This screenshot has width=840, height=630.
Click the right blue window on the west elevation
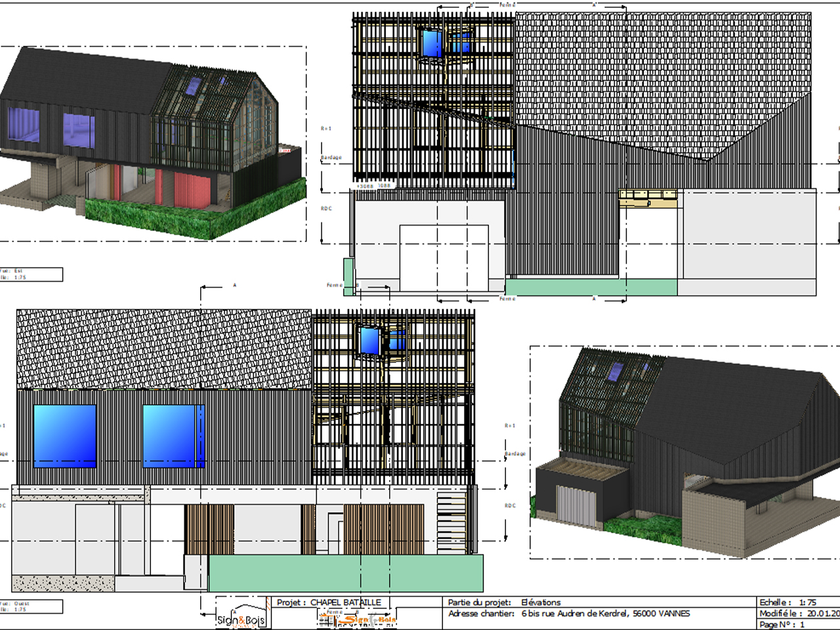pyautogui.click(x=173, y=436)
